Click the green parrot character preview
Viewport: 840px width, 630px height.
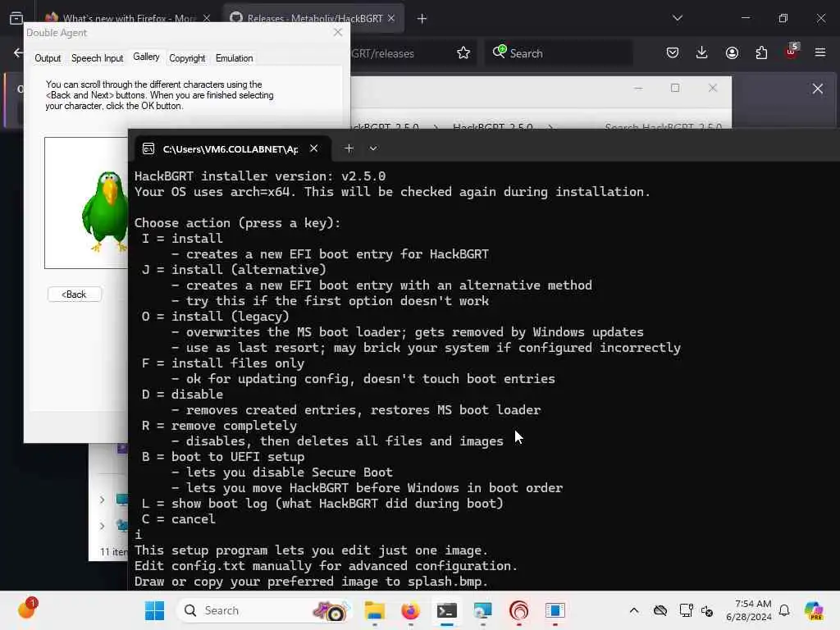coord(106,211)
